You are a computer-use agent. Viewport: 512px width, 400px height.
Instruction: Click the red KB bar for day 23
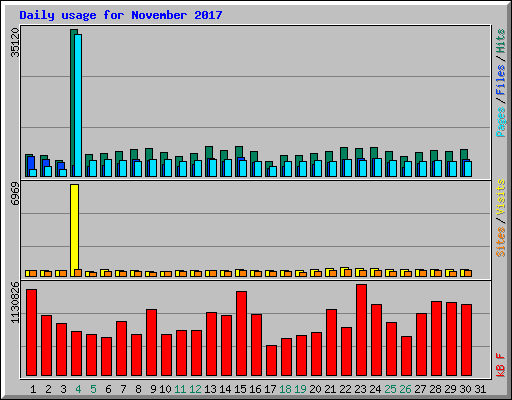pos(361,330)
